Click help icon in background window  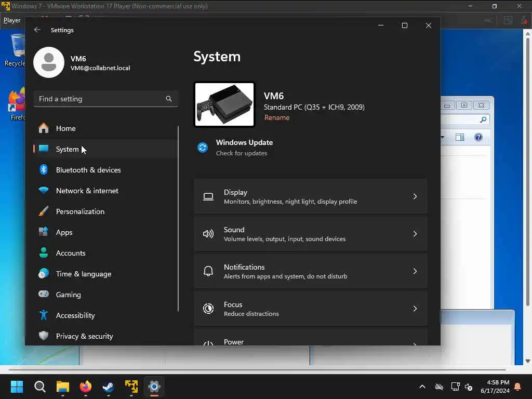point(478,137)
